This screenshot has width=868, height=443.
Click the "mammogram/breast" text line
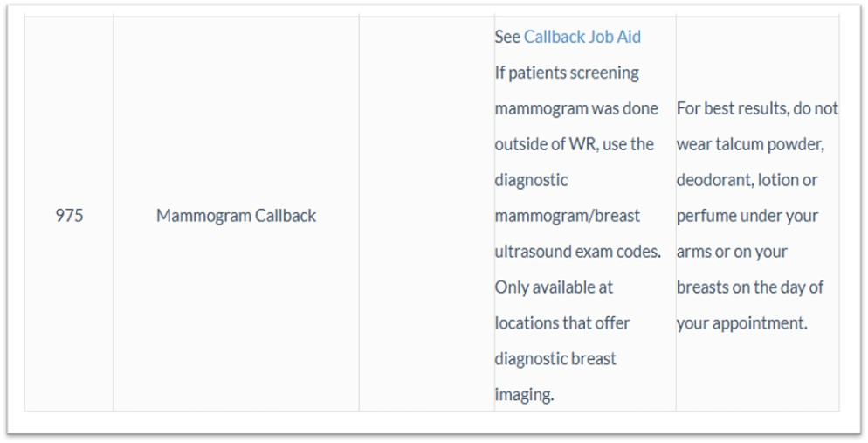567,215
